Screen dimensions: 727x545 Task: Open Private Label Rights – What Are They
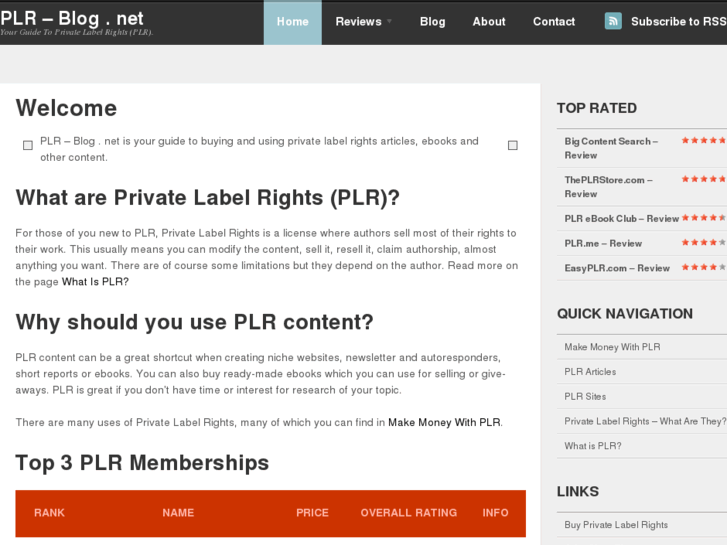coord(645,422)
